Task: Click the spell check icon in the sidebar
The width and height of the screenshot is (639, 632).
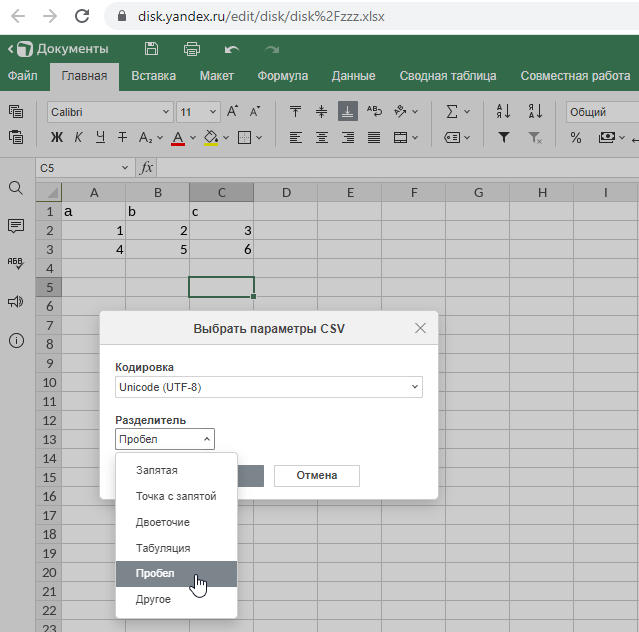Action: 16,263
